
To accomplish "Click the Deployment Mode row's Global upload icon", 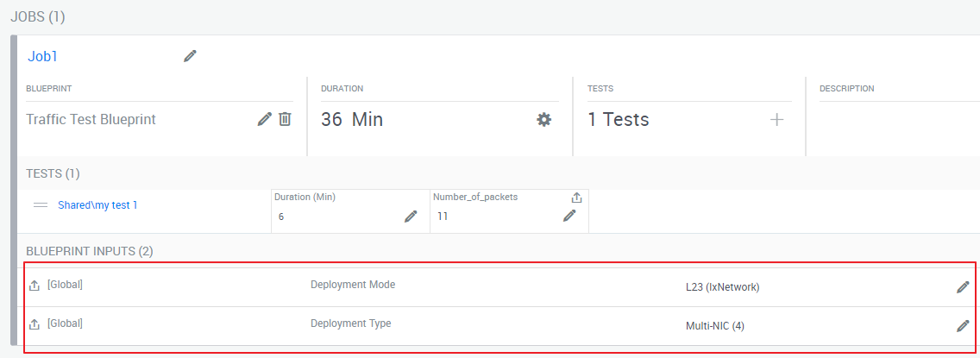I will pyautogui.click(x=35, y=286).
